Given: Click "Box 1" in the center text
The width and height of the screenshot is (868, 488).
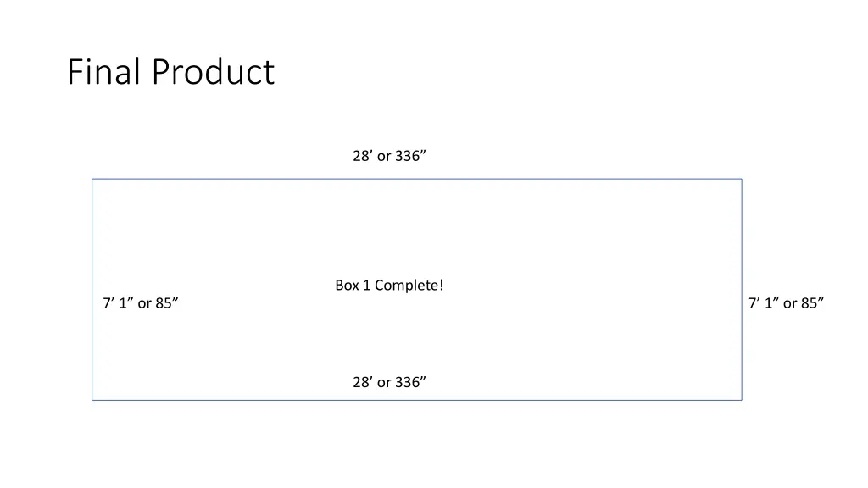Looking at the screenshot, I should 352,286.
